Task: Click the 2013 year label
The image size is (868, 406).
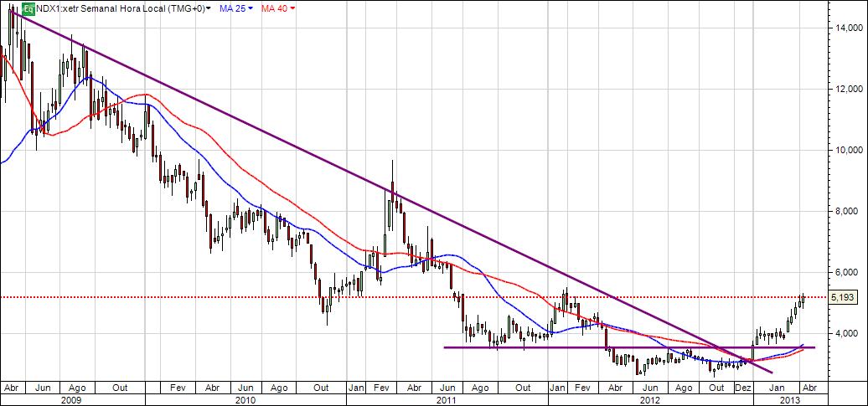Action: pos(791,398)
